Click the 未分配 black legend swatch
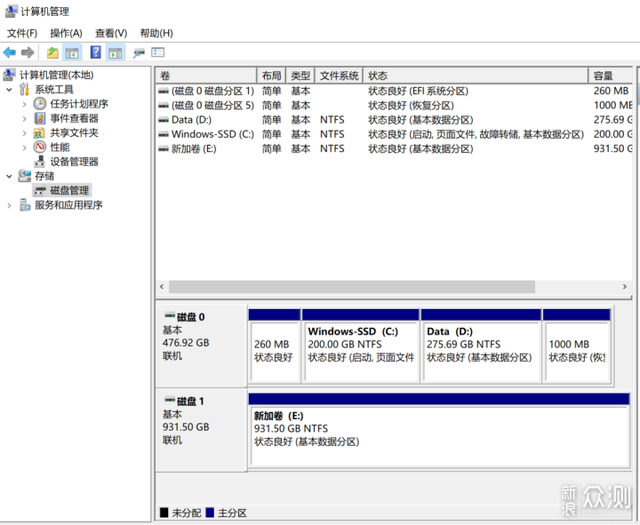Viewport: 640px width, 525px height. click(164, 512)
